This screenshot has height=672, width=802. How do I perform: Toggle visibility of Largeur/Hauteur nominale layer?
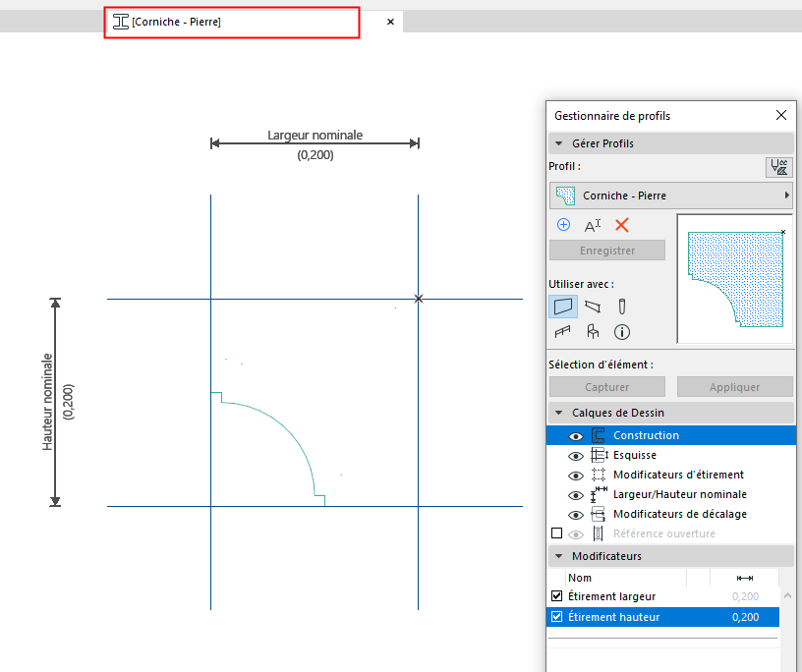576,495
